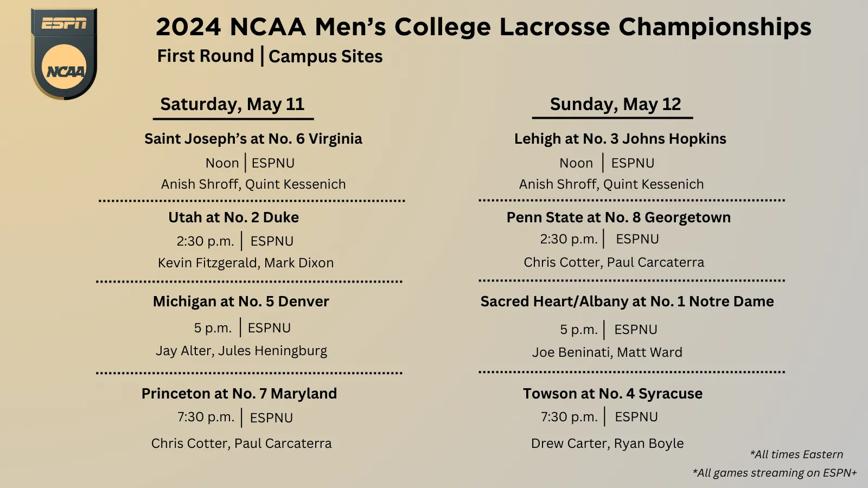Click the main championships title heading
Screen dimensions: 868x488
click(x=483, y=27)
